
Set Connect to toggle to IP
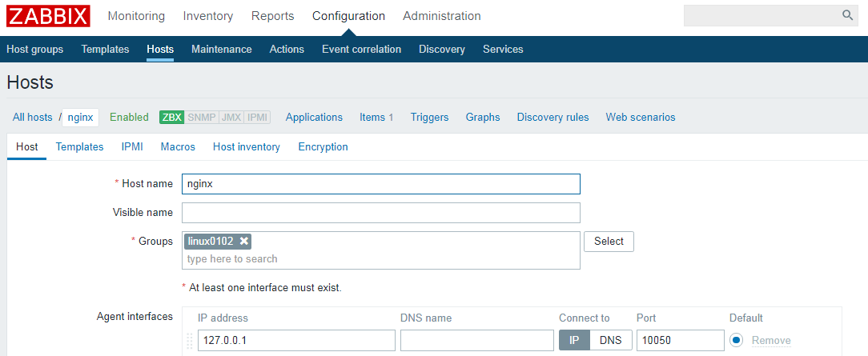click(x=574, y=340)
